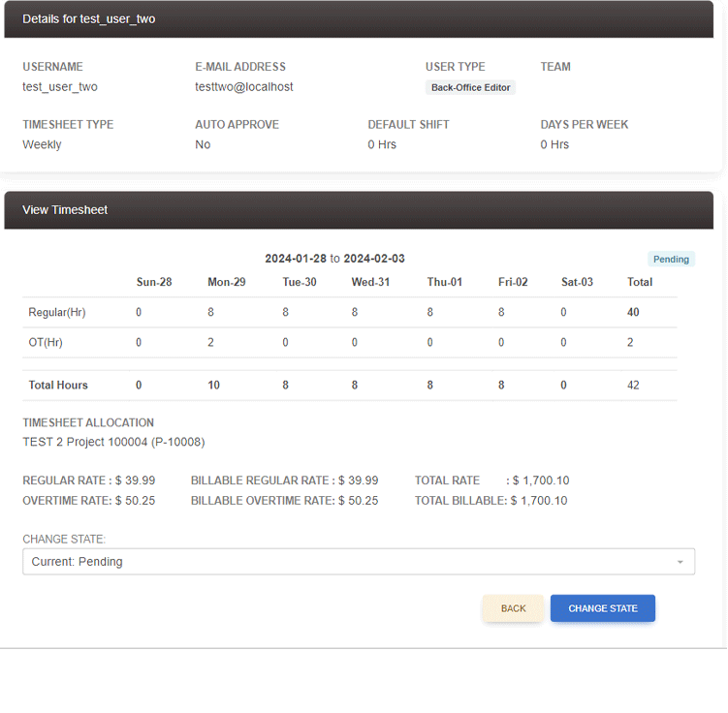Screen dimensions: 728x713
Task: Click the Wed-31 column header
Action: pos(370,282)
